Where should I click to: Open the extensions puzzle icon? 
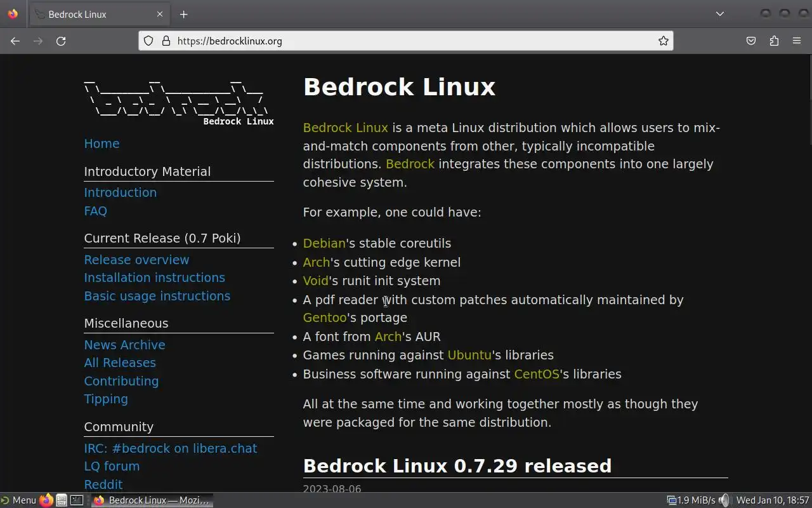[774, 41]
